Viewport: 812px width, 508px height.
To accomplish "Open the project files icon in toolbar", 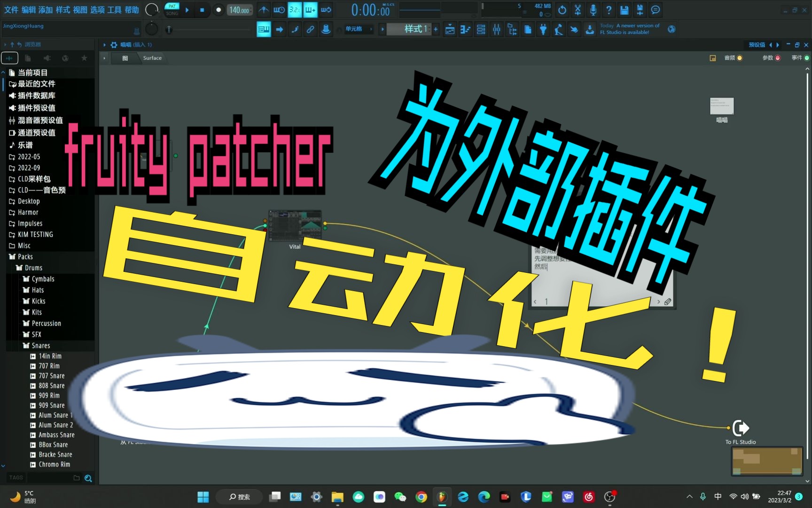I will [528, 29].
